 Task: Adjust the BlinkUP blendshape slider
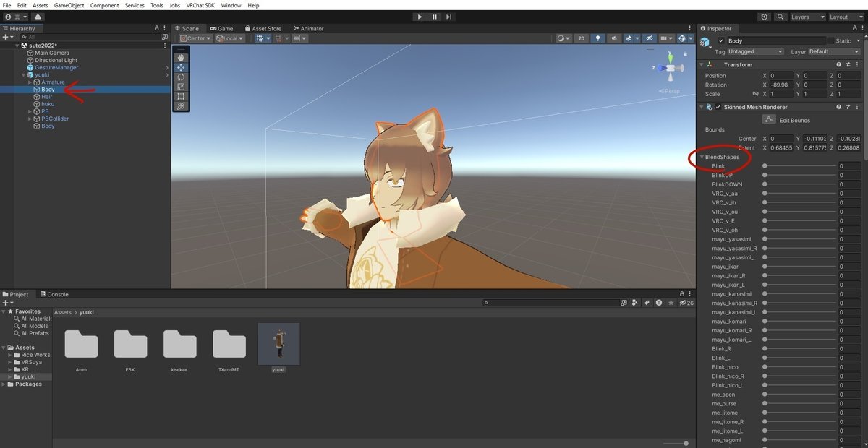(799, 175)
